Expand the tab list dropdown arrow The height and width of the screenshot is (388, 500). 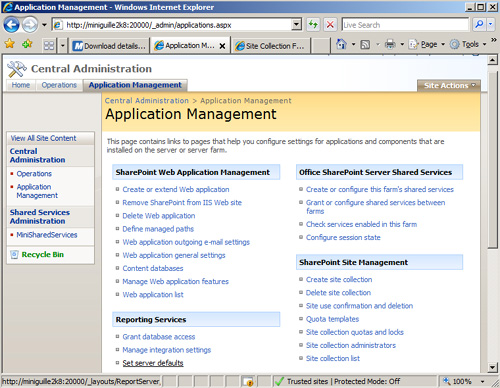[x=62, y=45]
